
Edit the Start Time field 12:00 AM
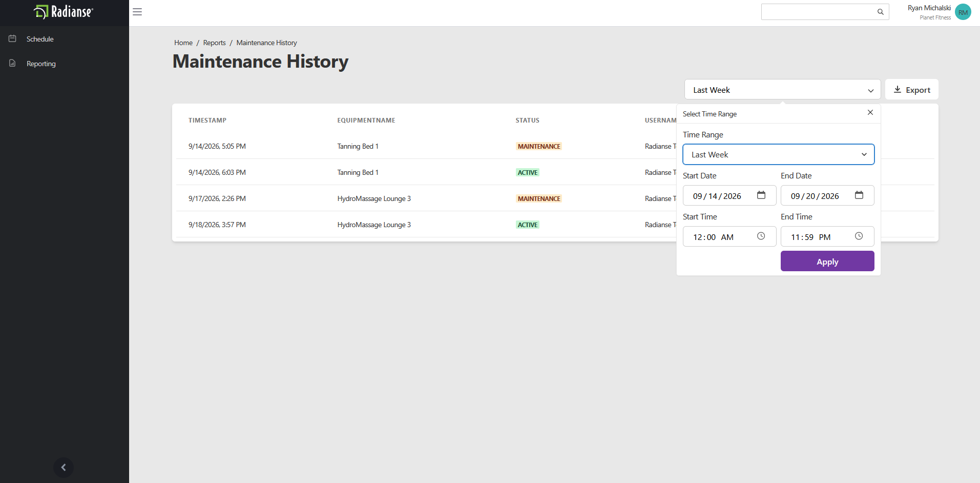tap(729, 236)
